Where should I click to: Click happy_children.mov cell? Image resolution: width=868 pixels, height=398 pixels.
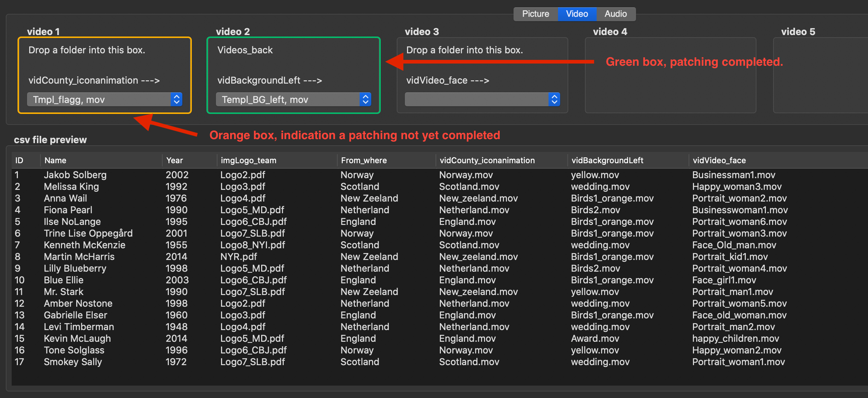(x=736, y=338)
